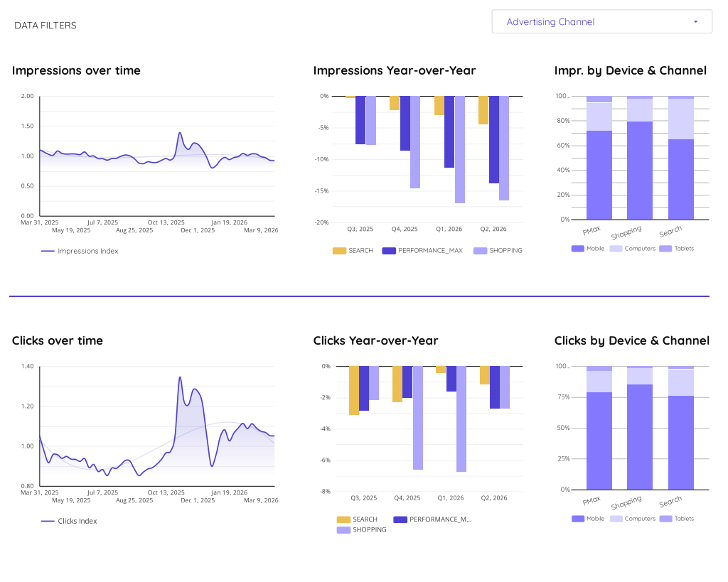Select the PERFORMANCE_MAX bar for Q2, 2026 impressions

(494, 140)
